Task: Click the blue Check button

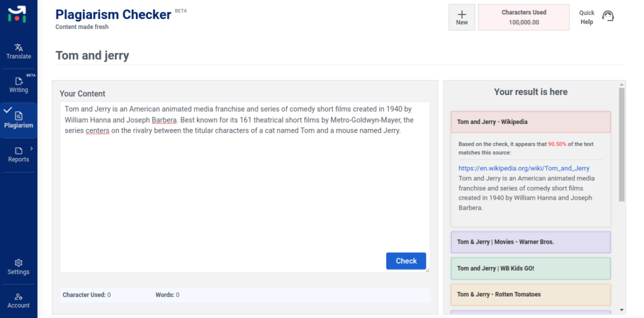Action: pyautogui.click(x=406, y=261)
